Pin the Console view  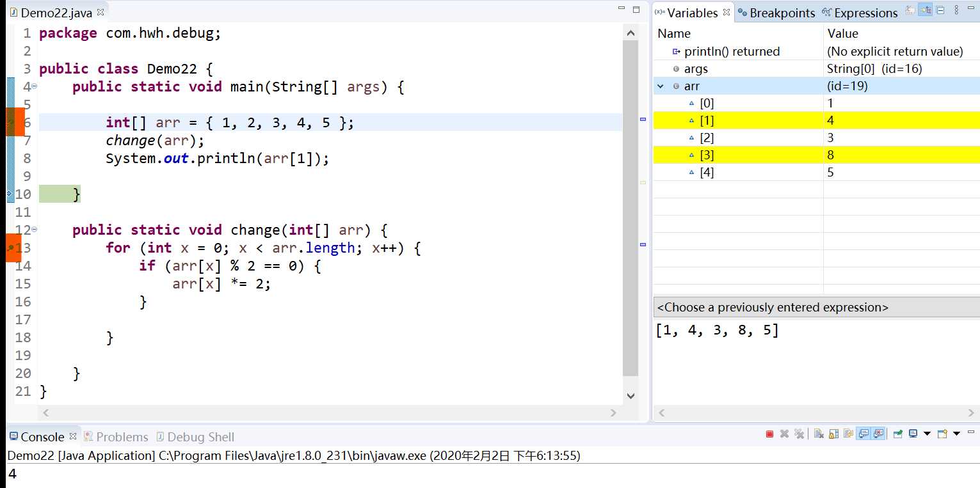pyautogui.click(x=898, y=434)
